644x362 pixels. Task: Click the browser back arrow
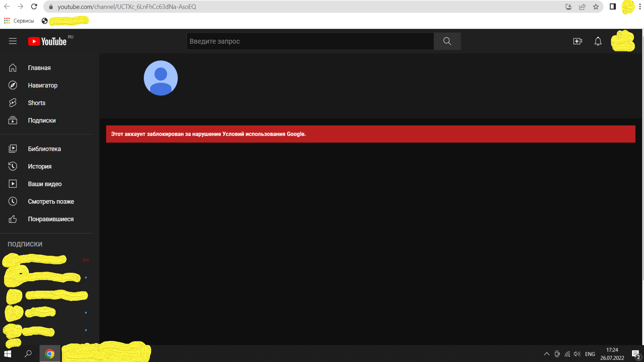7,7
